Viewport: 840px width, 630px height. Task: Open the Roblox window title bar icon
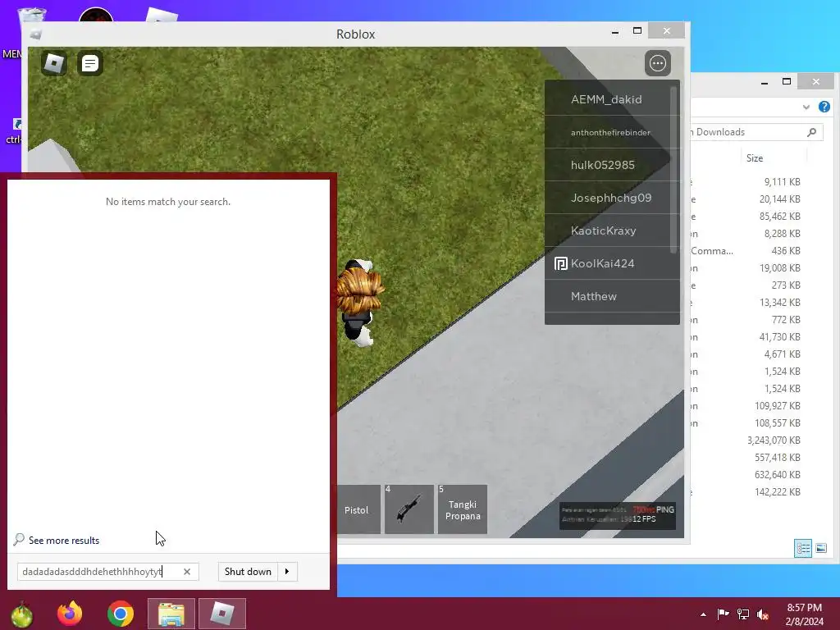(36, 34)
